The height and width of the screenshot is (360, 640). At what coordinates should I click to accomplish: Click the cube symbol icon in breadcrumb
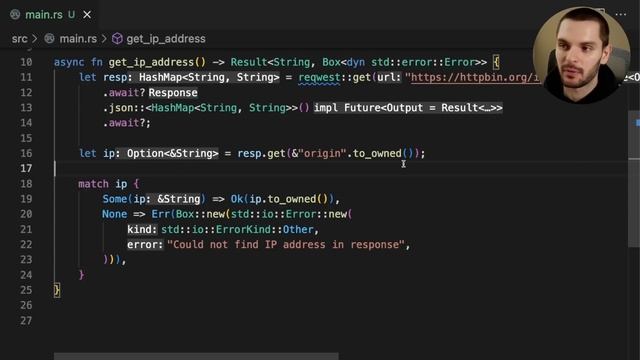(x=117, y=39)
